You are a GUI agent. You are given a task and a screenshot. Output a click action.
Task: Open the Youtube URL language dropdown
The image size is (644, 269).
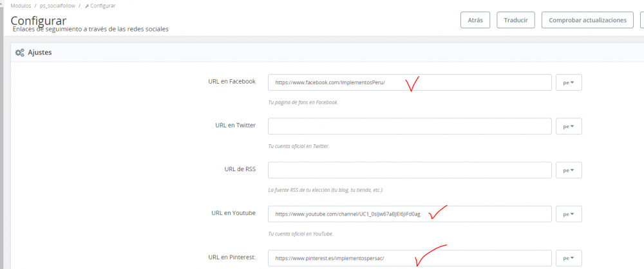(569, 214)
